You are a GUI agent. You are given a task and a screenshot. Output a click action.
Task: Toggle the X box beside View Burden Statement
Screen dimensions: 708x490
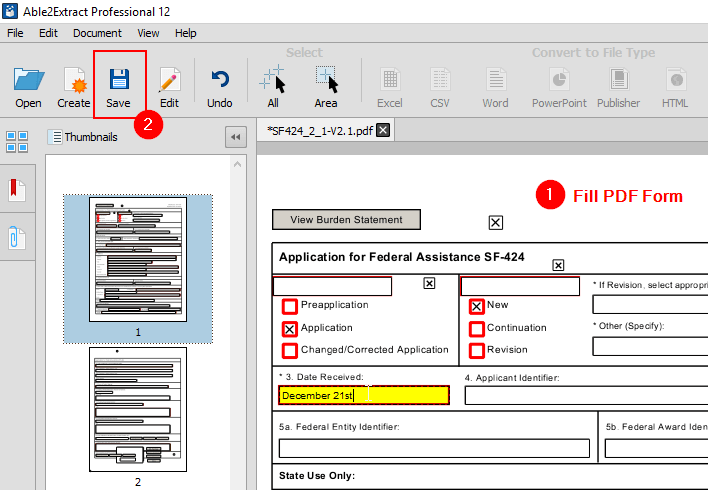click(x=496, y=223)
